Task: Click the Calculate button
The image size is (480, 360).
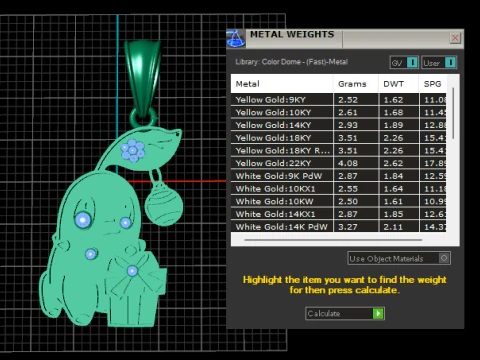Action: pyautogui.click(x=345, y=313)
